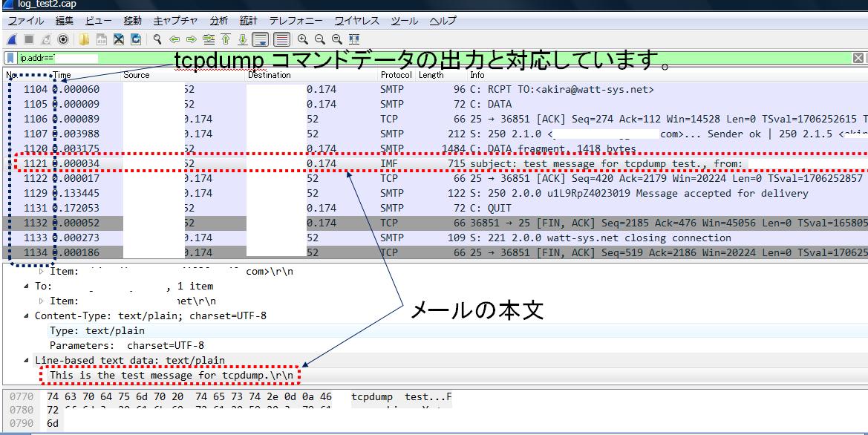The width and height of the screenshot is (868, 435).
Task: Open Go to specified packet icon
Action: (209, 39)
